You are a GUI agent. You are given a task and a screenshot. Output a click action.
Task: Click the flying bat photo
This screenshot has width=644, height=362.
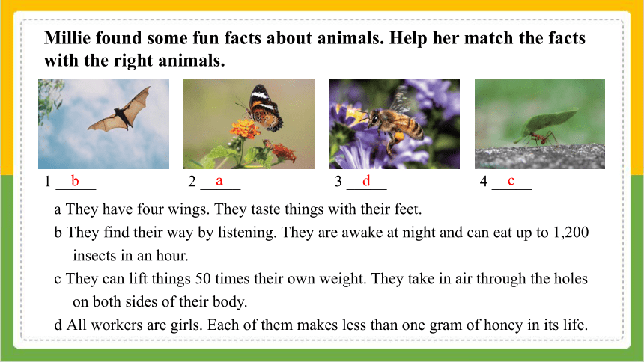(103, 123)
